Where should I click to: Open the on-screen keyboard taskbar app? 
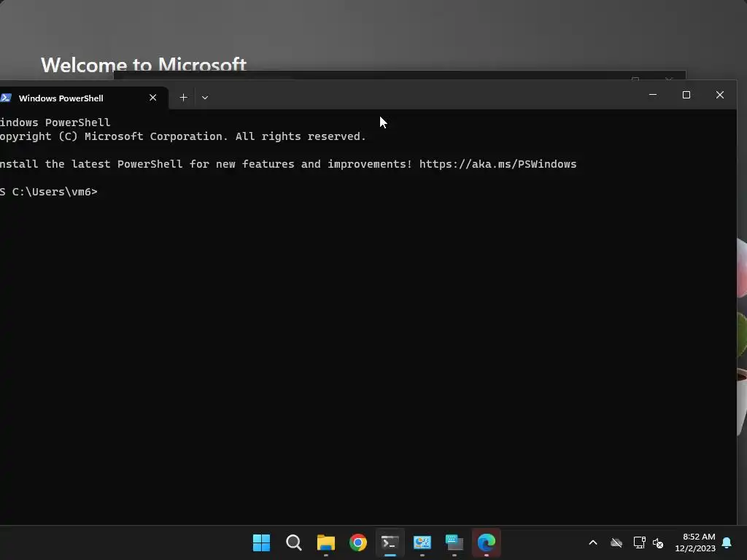[454, 542]
